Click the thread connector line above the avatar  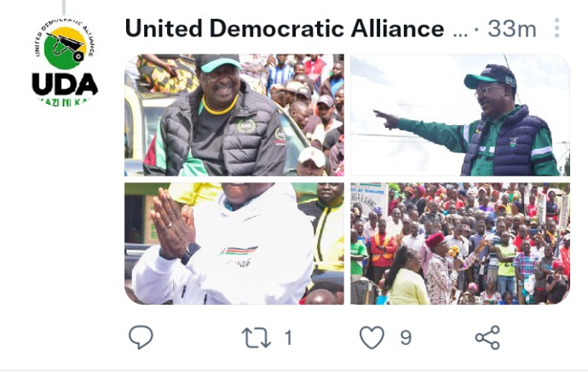coord(64,7)
